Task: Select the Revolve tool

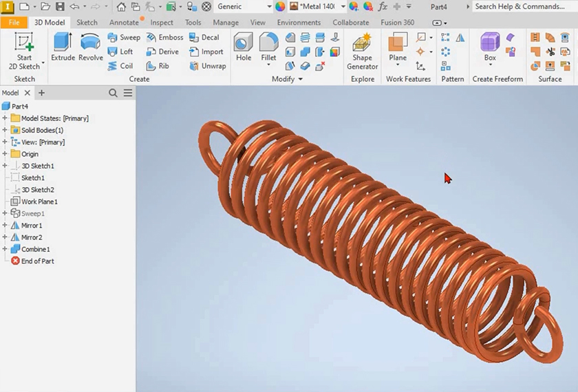Action: pos(90,47)
